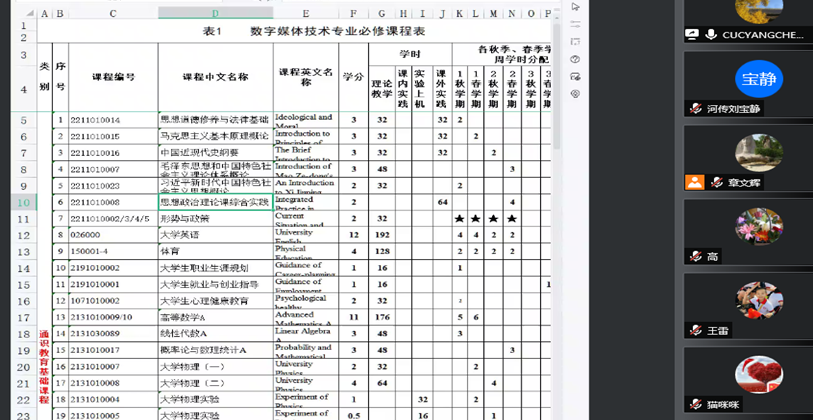This screenshot has height=420, width=813.
Task: Click the theory hours cell 192
Action: coord(382,235)
